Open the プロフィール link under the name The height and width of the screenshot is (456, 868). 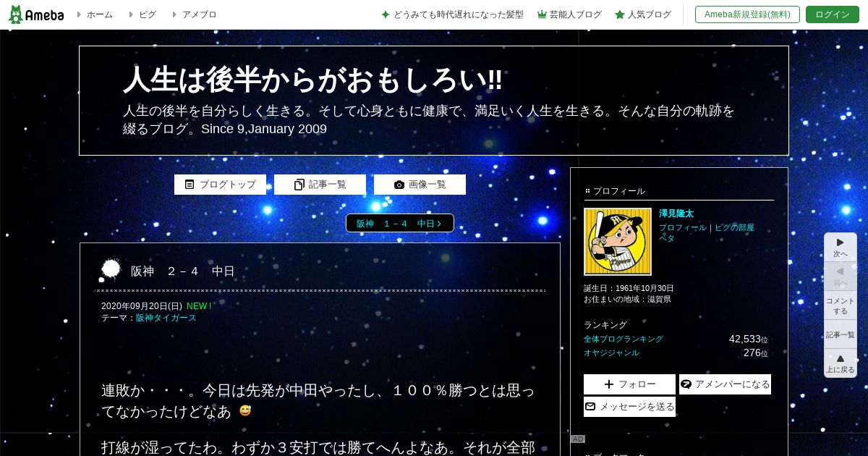683,227
